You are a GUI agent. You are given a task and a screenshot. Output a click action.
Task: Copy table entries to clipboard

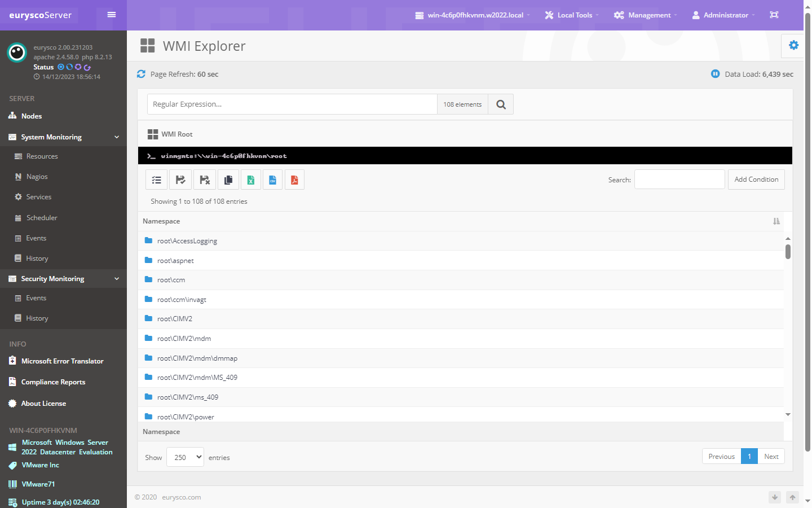tap(228, 180)
